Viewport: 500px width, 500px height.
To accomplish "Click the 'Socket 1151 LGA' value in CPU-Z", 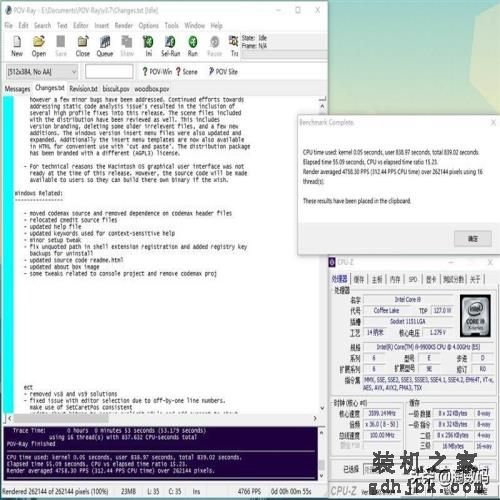I will pos(408,322).
